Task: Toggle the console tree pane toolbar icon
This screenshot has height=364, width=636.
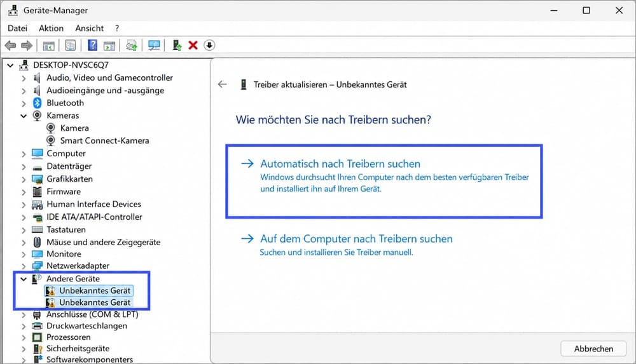Action: pos(49,45)
